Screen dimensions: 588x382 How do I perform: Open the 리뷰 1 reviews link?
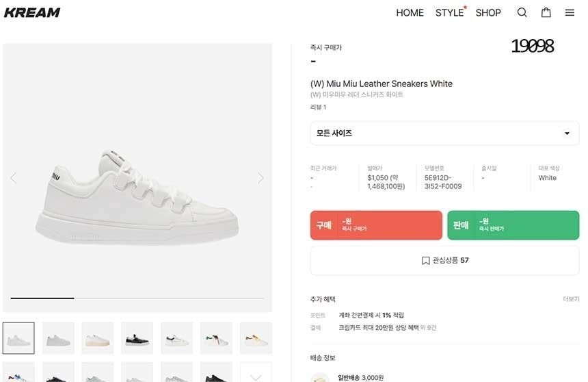click(x=318, y=107)
